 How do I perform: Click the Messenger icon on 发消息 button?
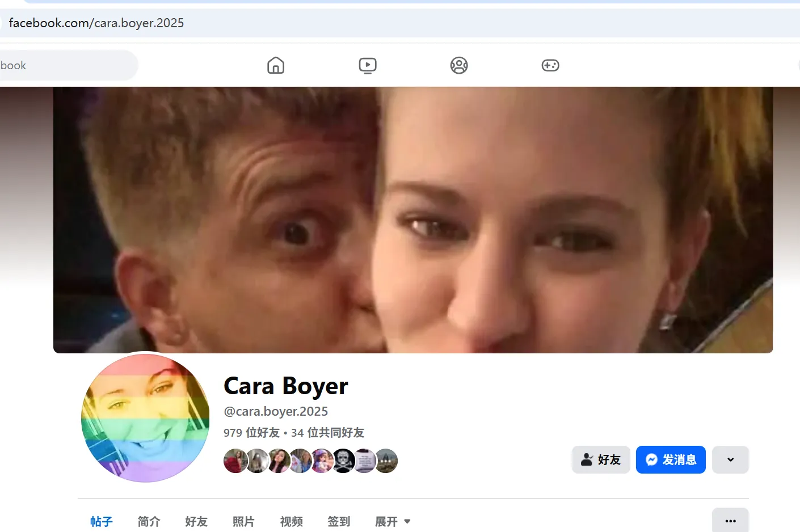(652, 459)
